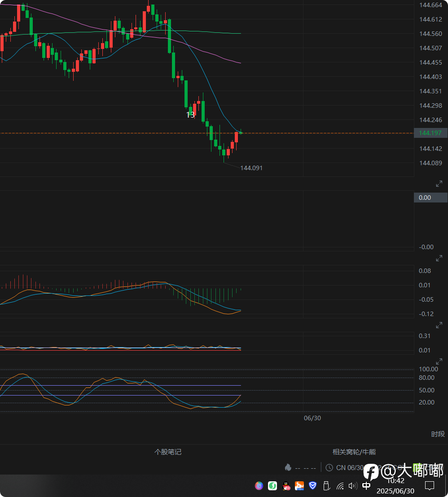
Task: Click the speaker volume icon
Action: pyautogui.click(x=352, y=485)
